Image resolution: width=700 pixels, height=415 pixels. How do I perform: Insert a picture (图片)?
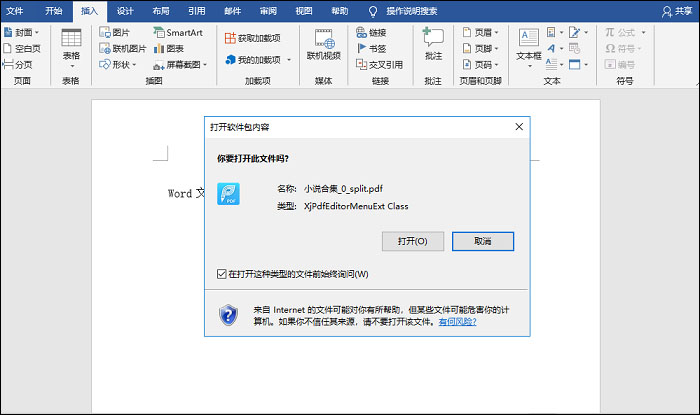coord(114,32)
